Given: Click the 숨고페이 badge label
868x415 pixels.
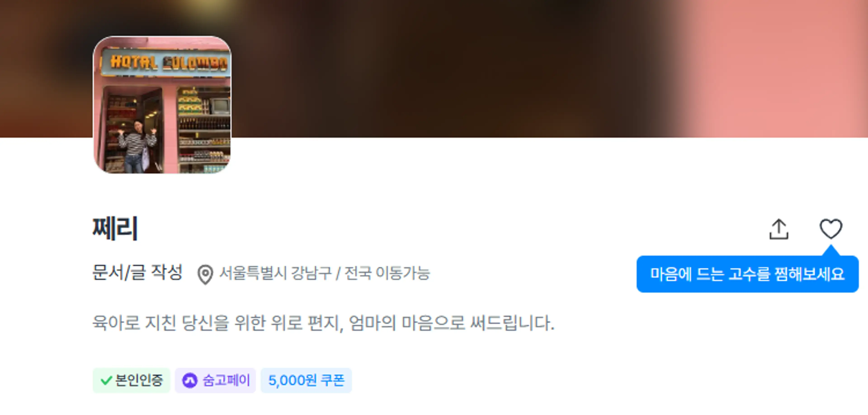Looking at the screenshot, I should click(226, 380).
